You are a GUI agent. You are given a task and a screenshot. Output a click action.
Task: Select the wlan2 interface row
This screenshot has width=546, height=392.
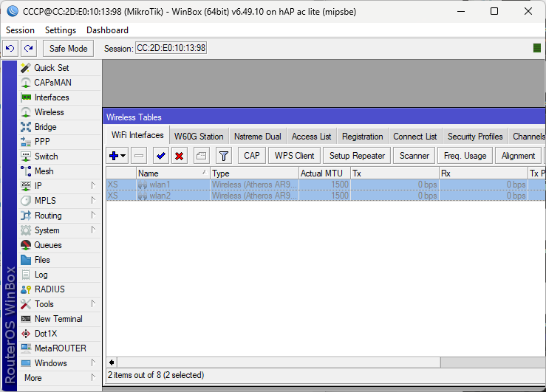(326, 196)
